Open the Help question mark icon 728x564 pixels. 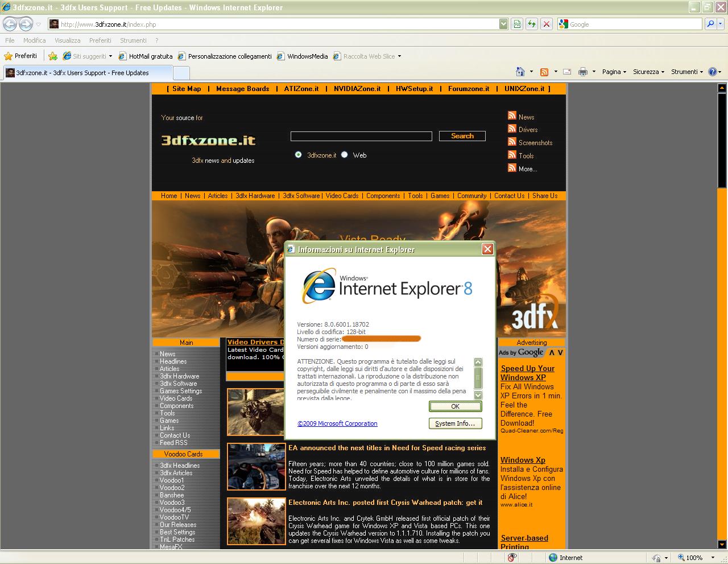coord(712,72)
